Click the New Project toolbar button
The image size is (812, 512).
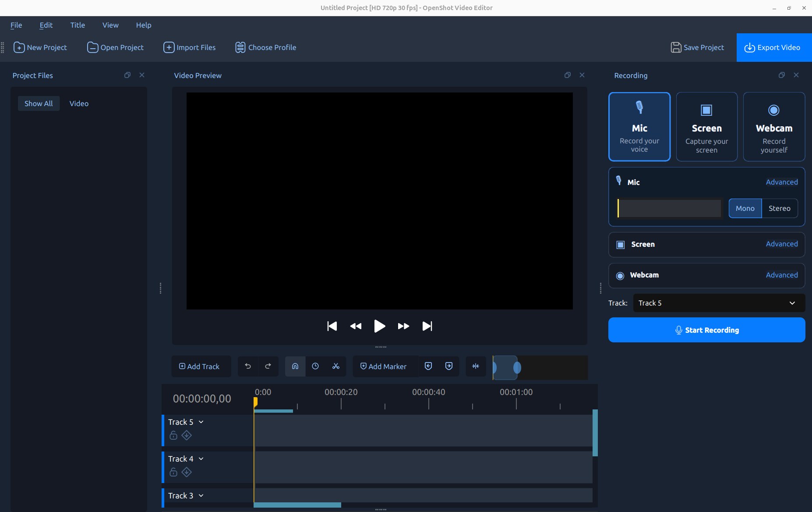tap(40, 47)
